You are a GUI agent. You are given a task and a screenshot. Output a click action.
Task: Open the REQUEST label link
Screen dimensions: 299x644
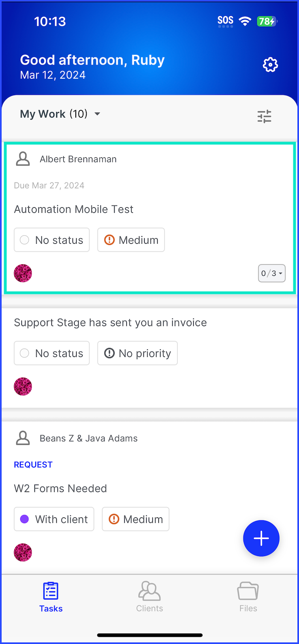coord(33,465)
